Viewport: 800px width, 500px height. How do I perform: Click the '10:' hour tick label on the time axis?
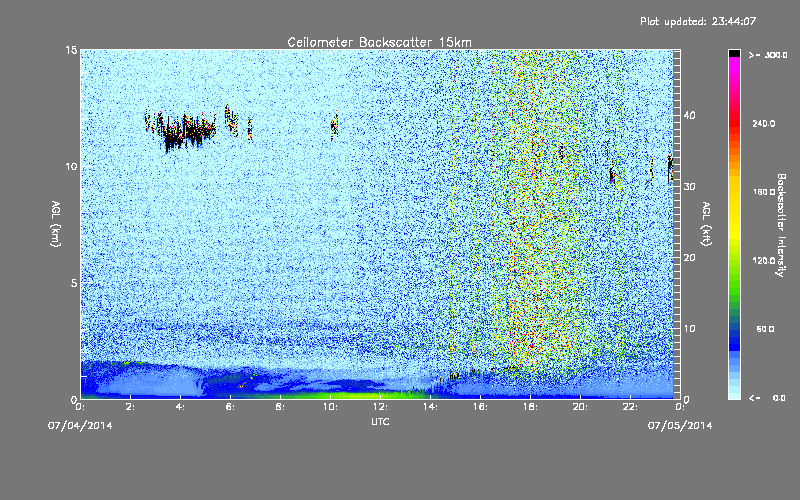[x=330, y=407]
